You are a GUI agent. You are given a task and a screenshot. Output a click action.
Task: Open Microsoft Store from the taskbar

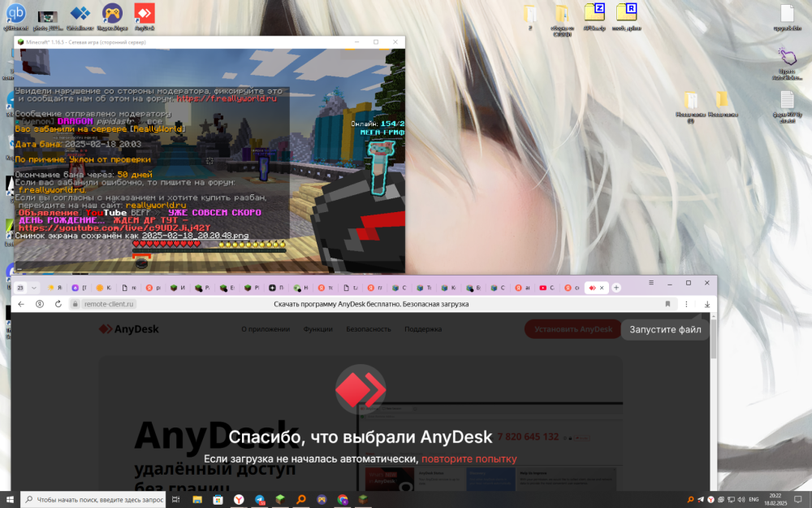point(218,500)
